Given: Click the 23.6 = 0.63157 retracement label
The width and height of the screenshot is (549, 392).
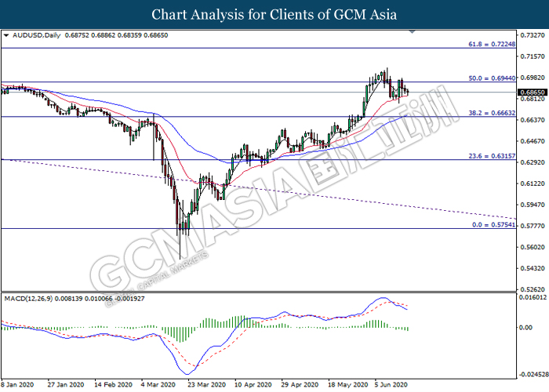Looking at the screenshot, I should pyautogui.click(x=491, y=154).
